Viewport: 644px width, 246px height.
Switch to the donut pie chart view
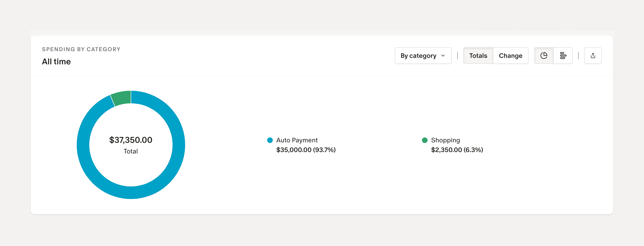click(x=544, y=56)
